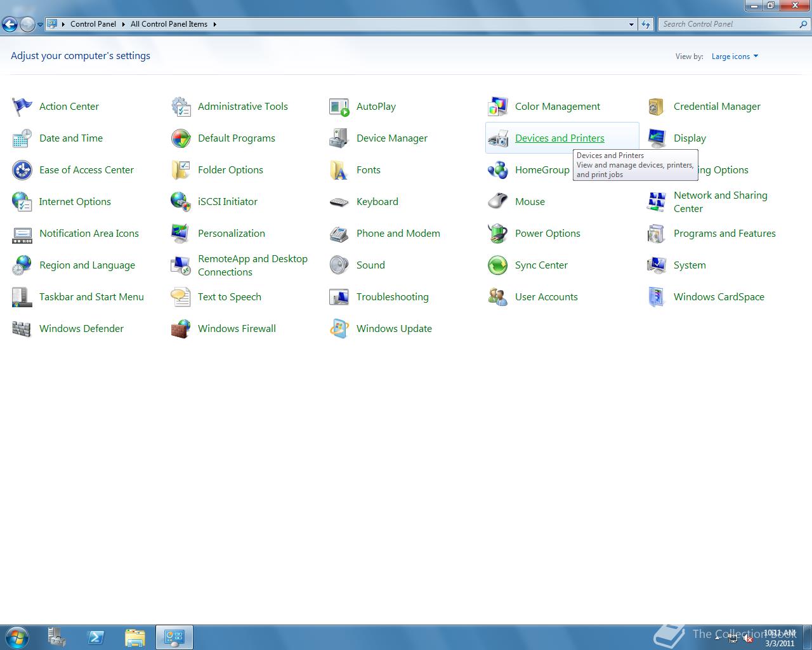812x650 pixels.
Task: Open the Credential Manager safe icon
Action: coord(657,107)
